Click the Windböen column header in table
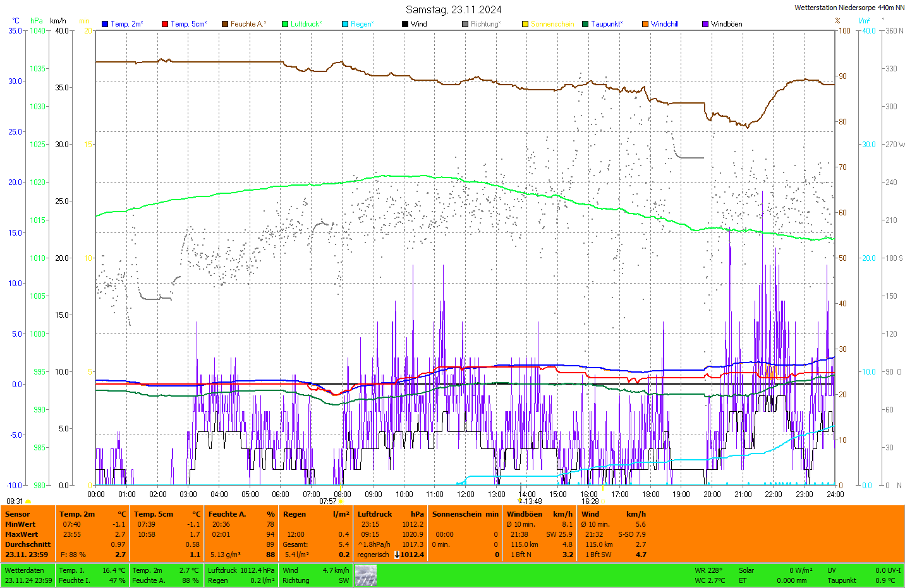The width and height of the screenshot is (905, 588). click(x=524, y=514)
